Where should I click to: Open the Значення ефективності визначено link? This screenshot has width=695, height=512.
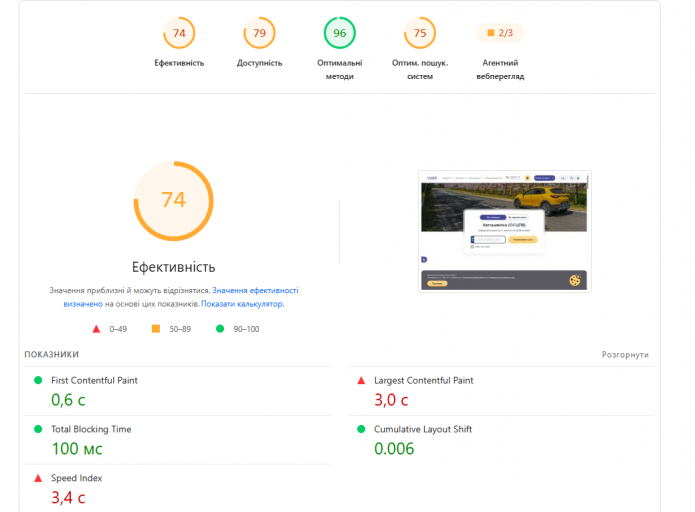click(255, 290)
